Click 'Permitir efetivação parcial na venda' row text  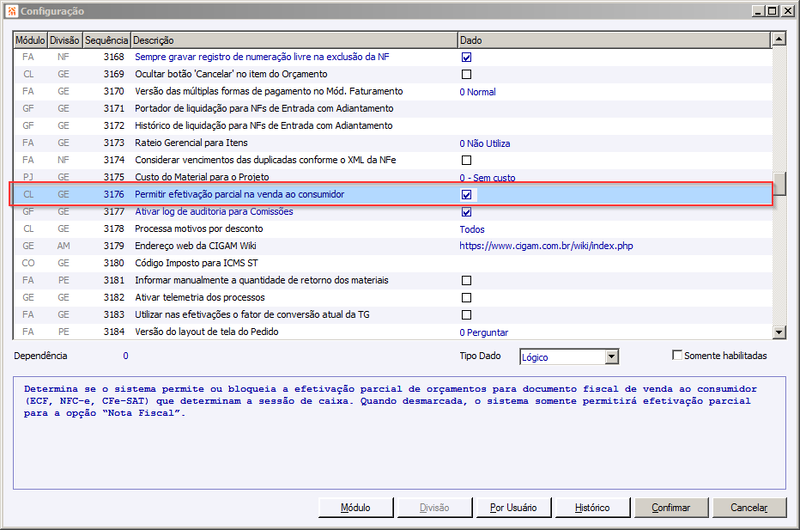(x=239, y=194)
